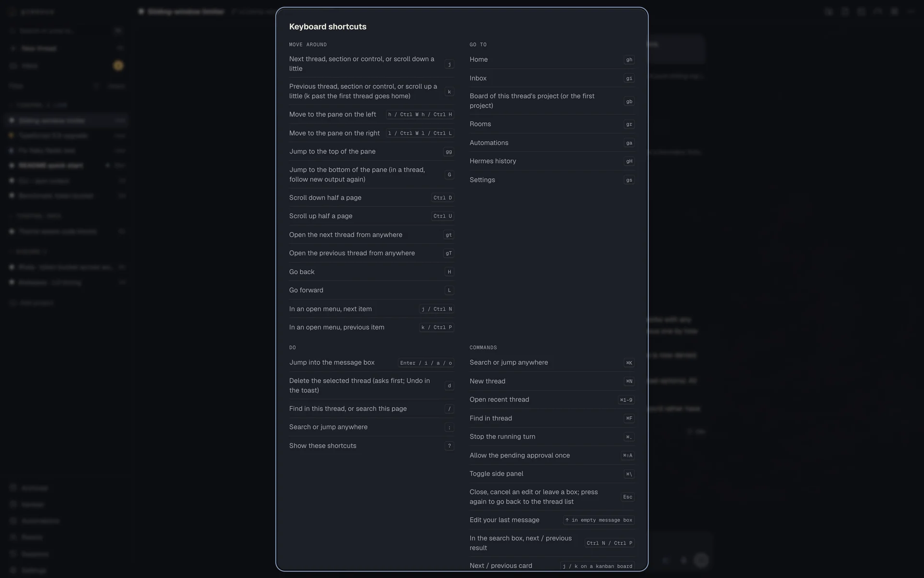Click the "⌘K" key badge under Commands
Viewport: 924px width, 578px height.
tap(629, 363)
